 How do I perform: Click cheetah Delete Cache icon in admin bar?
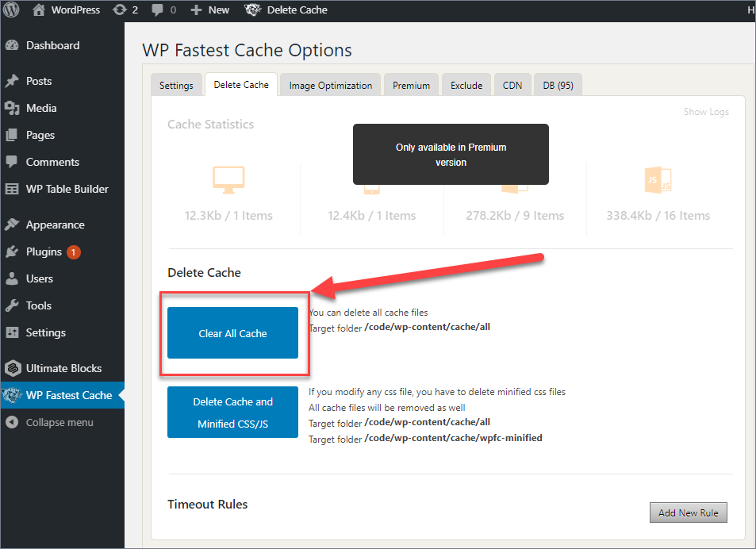(x=252, y=10)
